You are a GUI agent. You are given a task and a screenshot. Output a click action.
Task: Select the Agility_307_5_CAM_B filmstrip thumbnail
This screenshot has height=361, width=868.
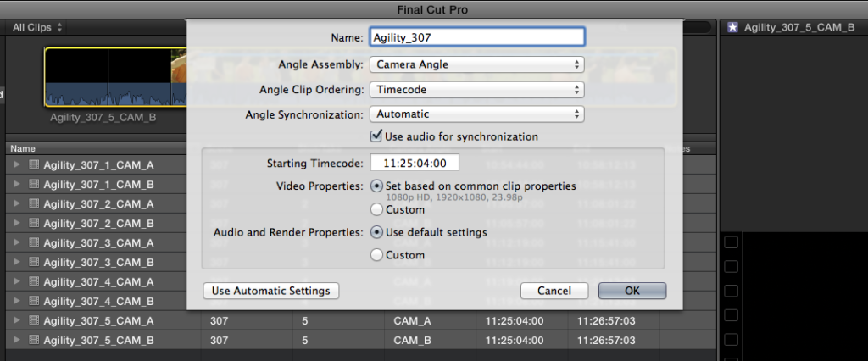(115, 76)
